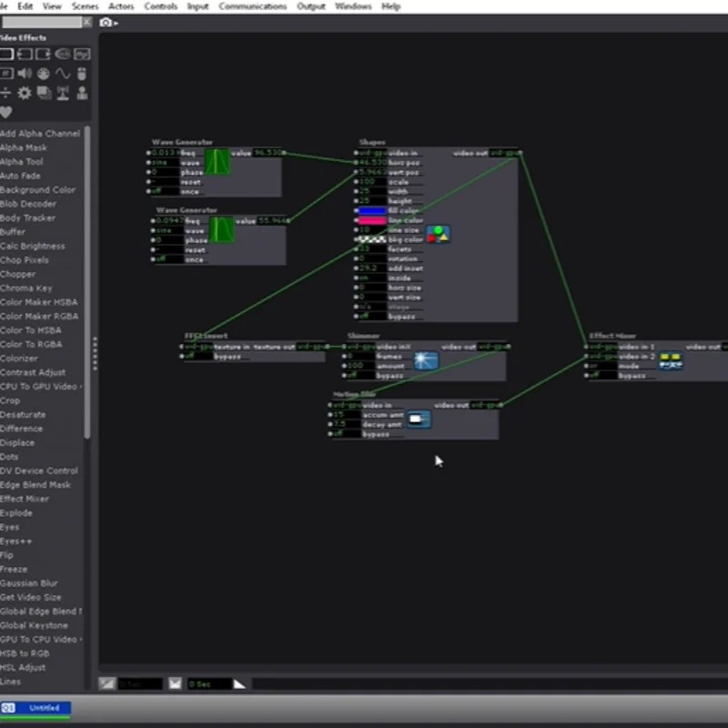Viewport: 728px width, 728px height.
Task: Click the Shimmer actor starburst icon
Action: point(426,360)
